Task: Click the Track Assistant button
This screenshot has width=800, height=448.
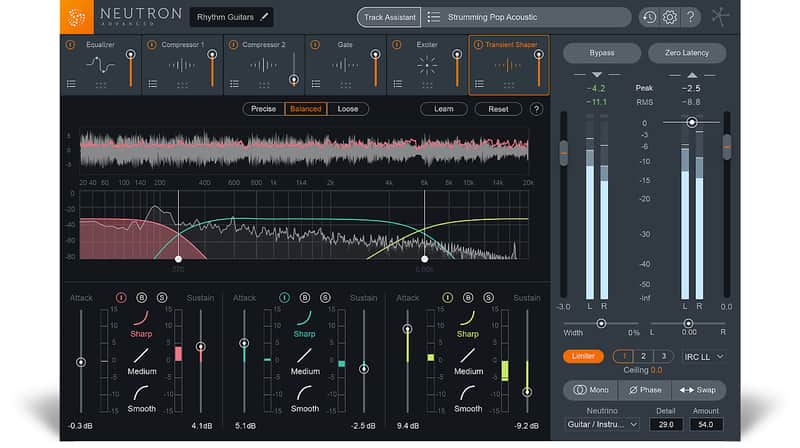Action: (389, 17)
